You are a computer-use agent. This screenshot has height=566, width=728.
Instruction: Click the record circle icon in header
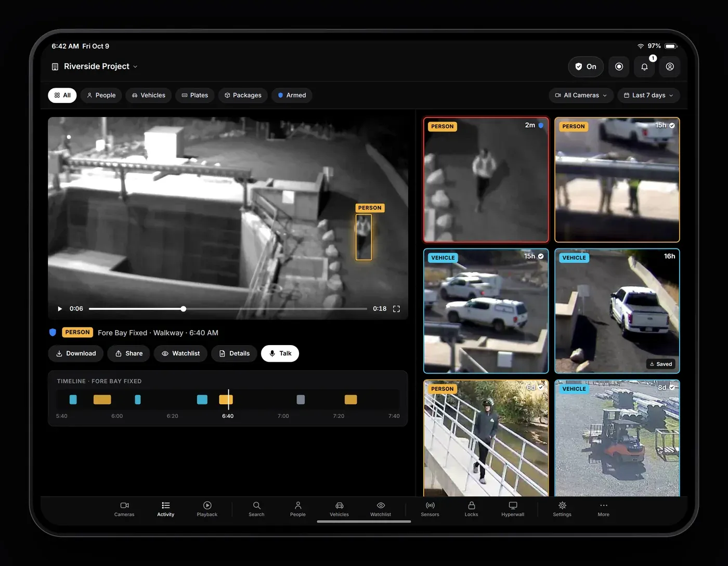619,67
